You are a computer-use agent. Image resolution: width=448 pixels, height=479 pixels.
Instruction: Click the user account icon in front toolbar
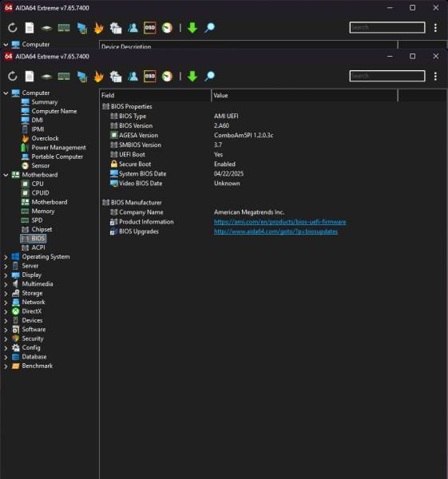click(x=133, y=77)
